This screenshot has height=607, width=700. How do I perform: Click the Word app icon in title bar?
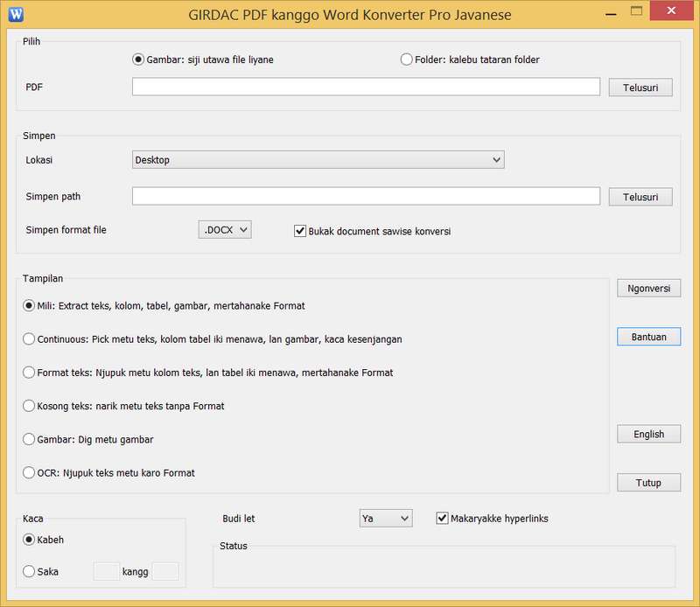[17, 14]
